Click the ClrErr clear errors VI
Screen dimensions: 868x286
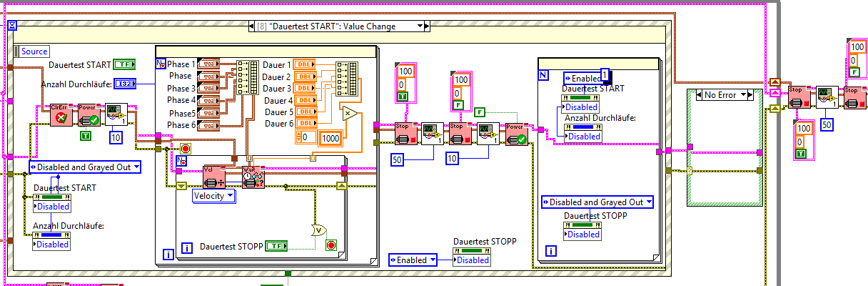click(x=61, y=114)
